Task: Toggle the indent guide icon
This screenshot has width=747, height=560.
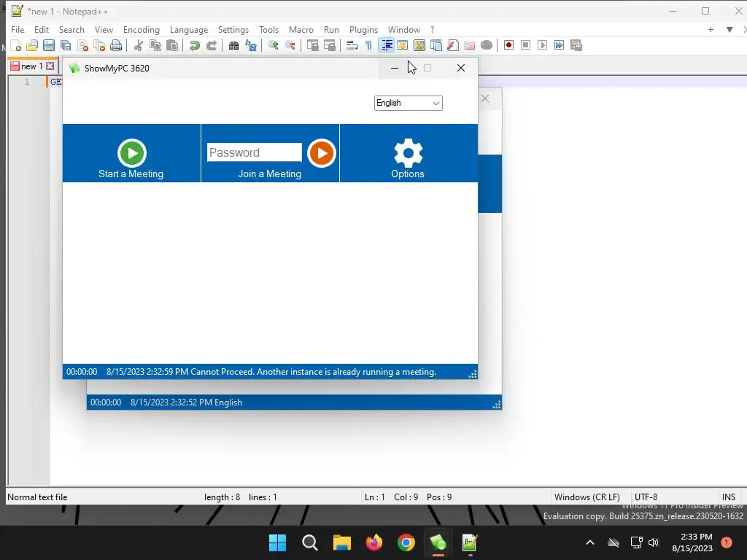Action: tap(387, 46)
